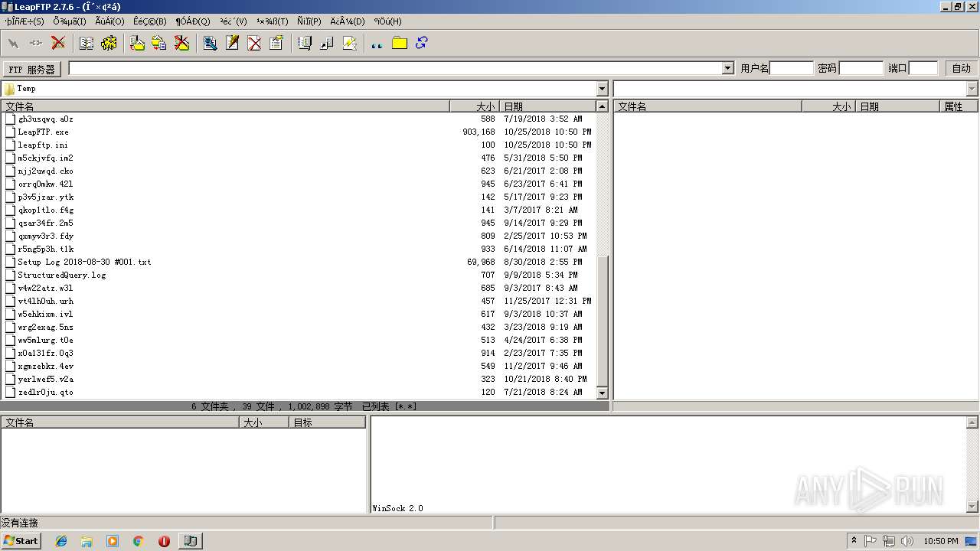Click the stacked pages list icon
This screenshot has width=980, height=551.
[305, 44]
